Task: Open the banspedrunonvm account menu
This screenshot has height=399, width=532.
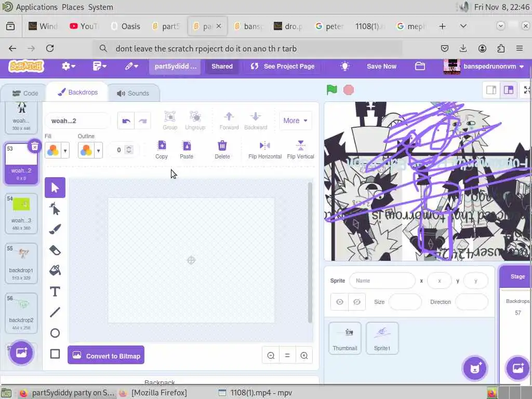Action: pos(484,66)
